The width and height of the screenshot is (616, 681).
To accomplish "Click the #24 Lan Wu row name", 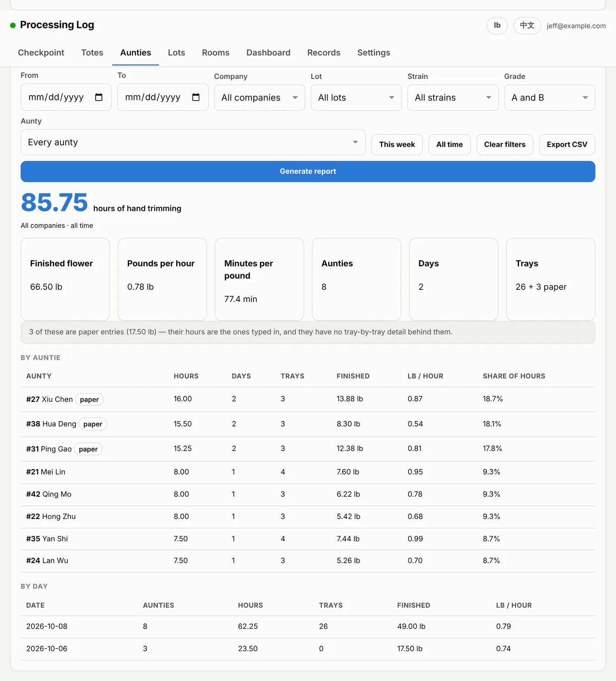I will (47, 561).
